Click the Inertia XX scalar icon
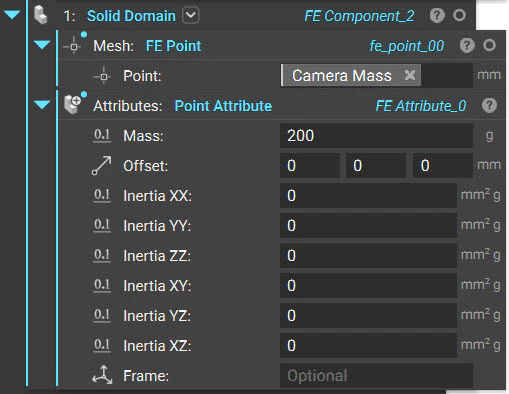509x394 pixels. tap(102, 195)
